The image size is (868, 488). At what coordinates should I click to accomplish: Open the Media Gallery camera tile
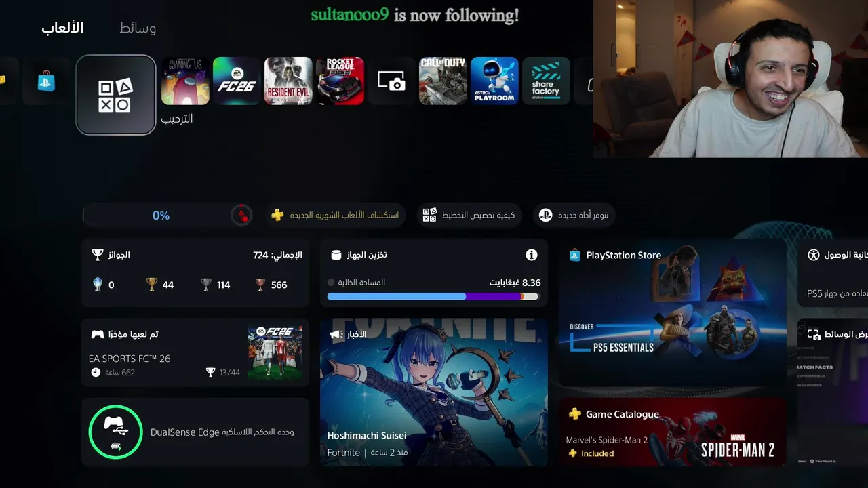391,81
